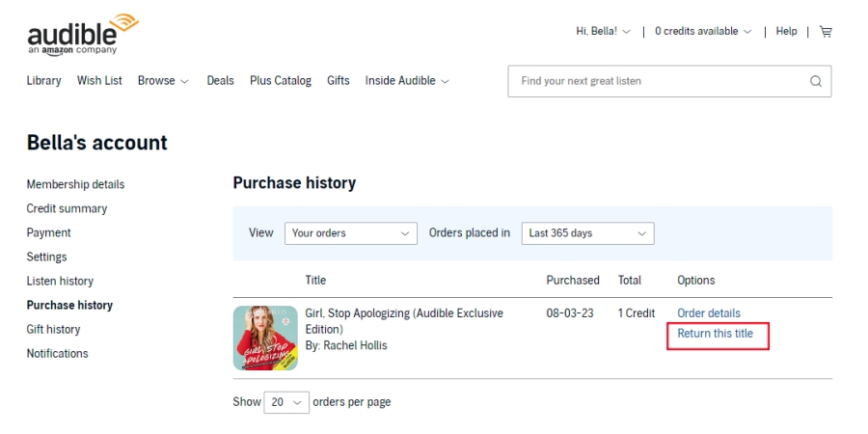This screenshot has width=868, height=434.
Task: Focus the Find your next great listen field
Action: point(670,81)
